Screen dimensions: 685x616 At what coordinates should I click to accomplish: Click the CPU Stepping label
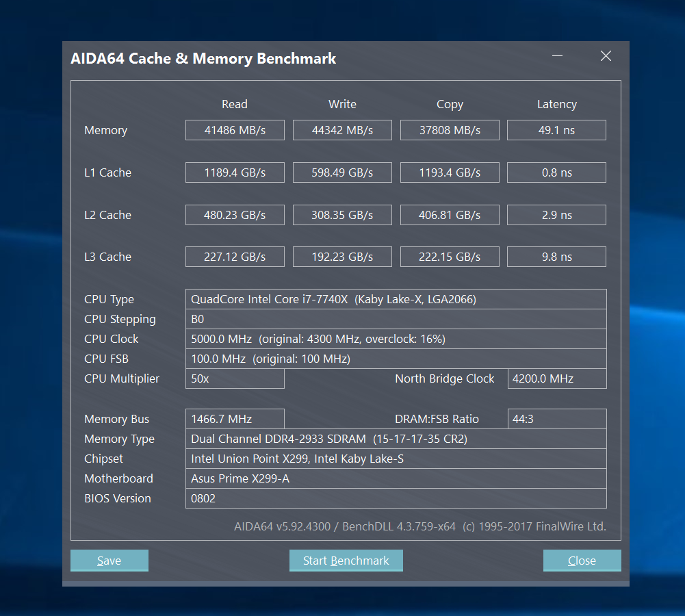click(x=120, y=320)
